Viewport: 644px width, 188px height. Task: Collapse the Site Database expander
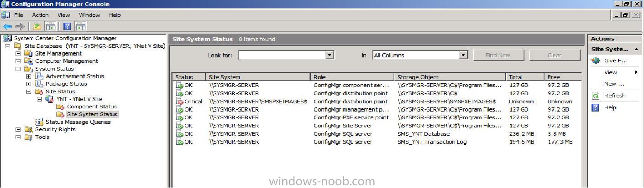(x=7, y=46)
